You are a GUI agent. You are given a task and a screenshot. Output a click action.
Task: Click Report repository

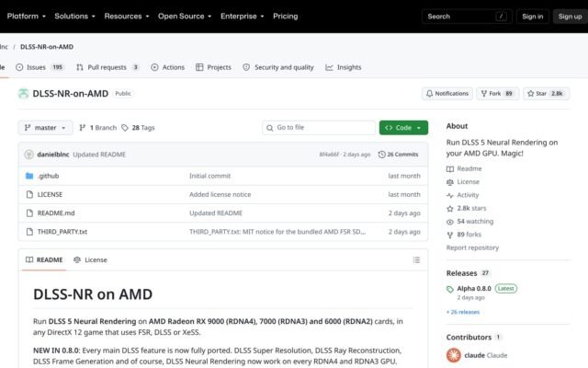tap(472, 247)
